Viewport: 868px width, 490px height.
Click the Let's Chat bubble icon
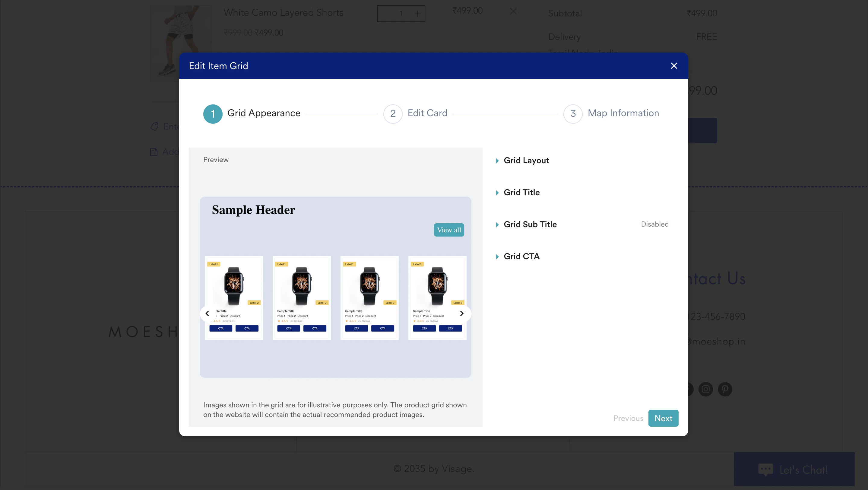click(765, 469)
